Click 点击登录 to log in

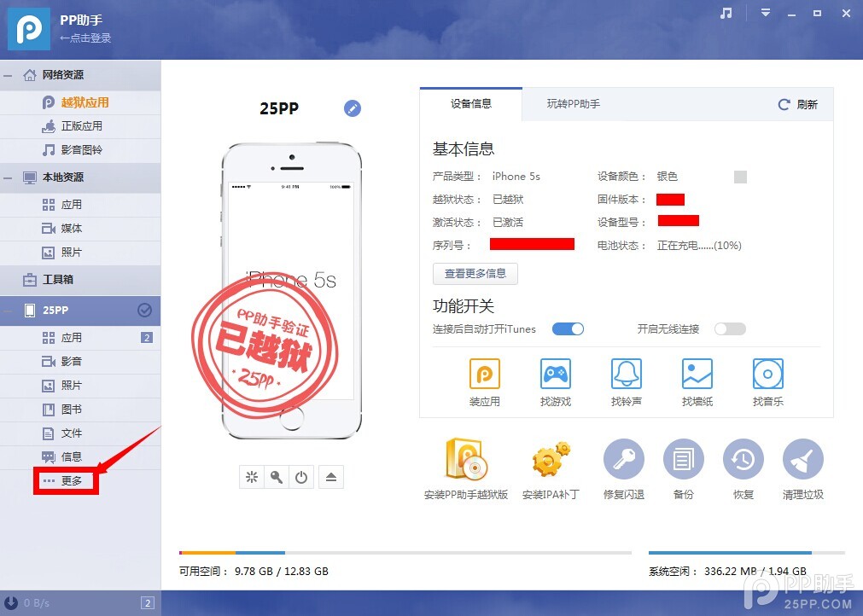click(84, 38)
